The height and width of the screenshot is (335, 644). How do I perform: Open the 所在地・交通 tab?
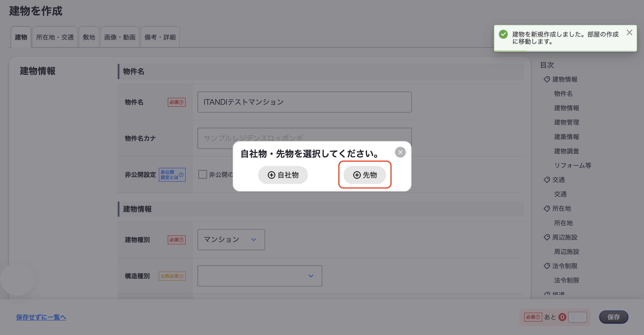point(55,37)
